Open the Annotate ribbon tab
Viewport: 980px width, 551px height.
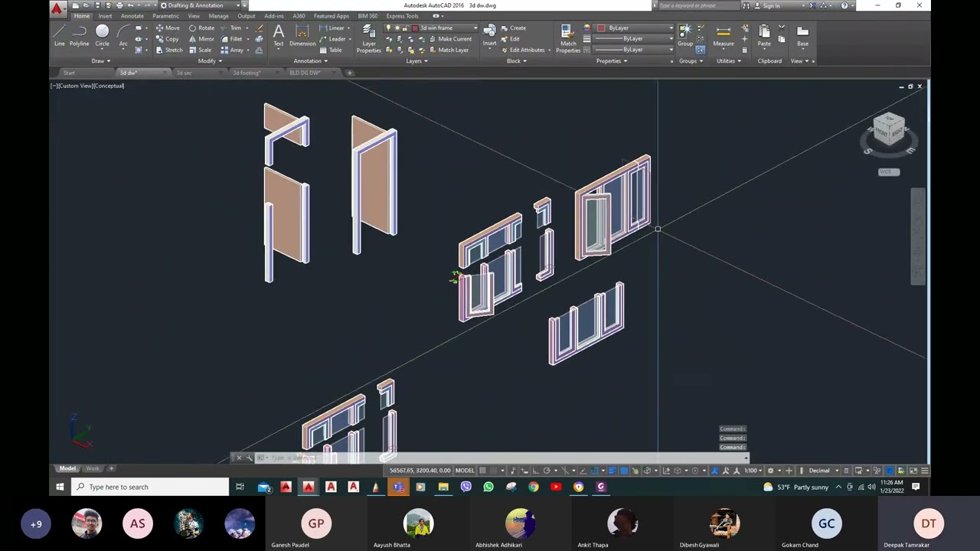click(x=132, y=16)
